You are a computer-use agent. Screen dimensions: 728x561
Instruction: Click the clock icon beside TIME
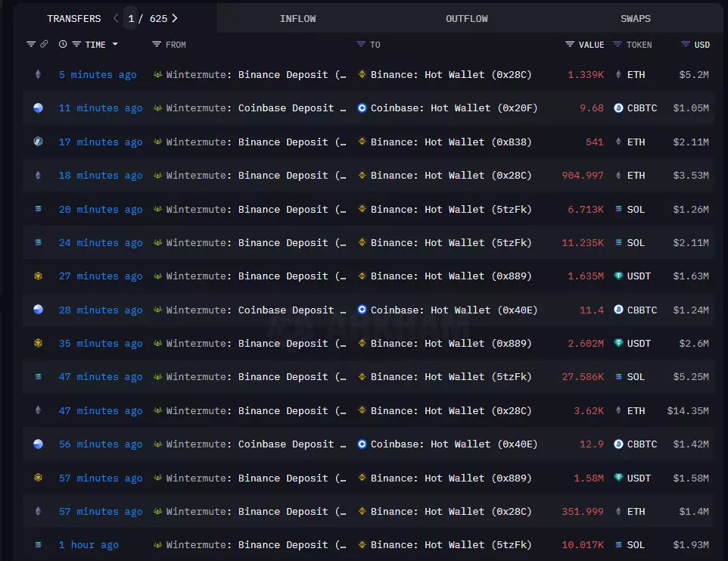tap(63, 45)
